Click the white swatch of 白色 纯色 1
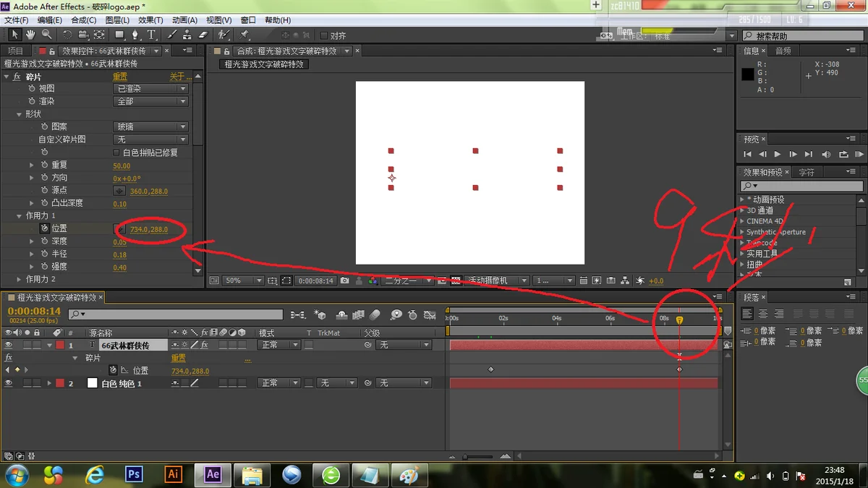Screen dimensions: 868x488 92,383
